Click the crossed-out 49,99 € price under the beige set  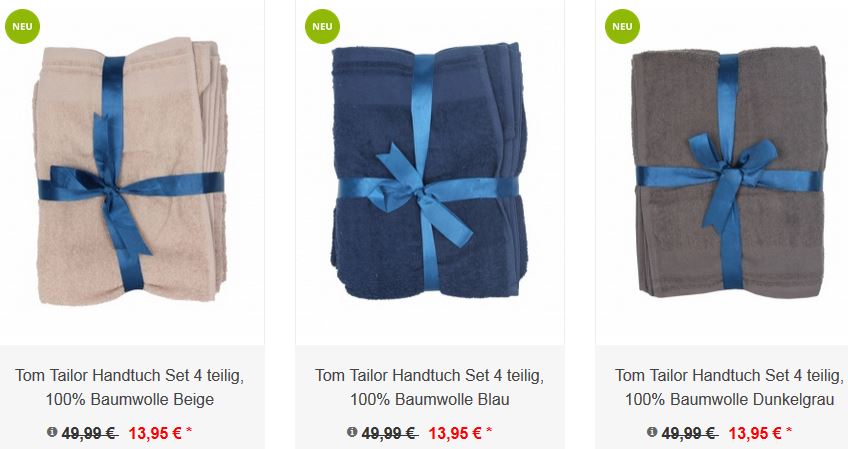coord(90,433)
